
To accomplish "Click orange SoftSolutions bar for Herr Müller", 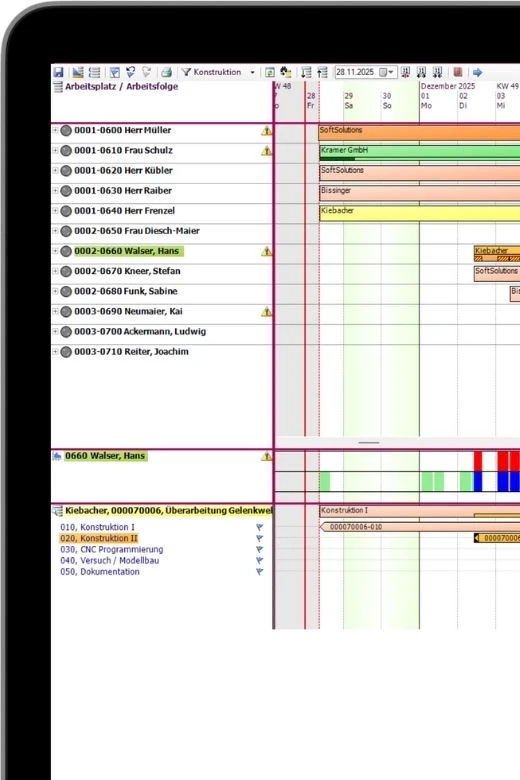I will [419, 132].
